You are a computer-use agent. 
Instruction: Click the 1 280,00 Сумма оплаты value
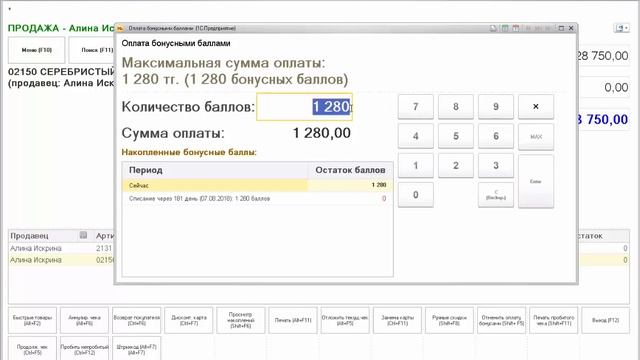tap(322, 133)
